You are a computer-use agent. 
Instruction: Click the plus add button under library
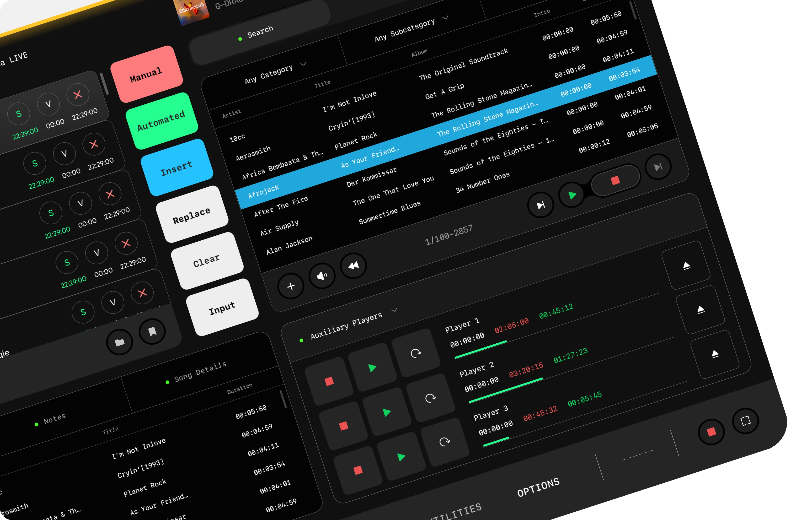pos(291,286)
